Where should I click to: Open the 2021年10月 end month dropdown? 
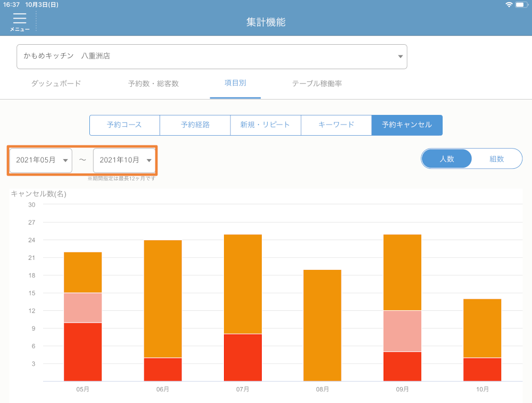point(124,160)
